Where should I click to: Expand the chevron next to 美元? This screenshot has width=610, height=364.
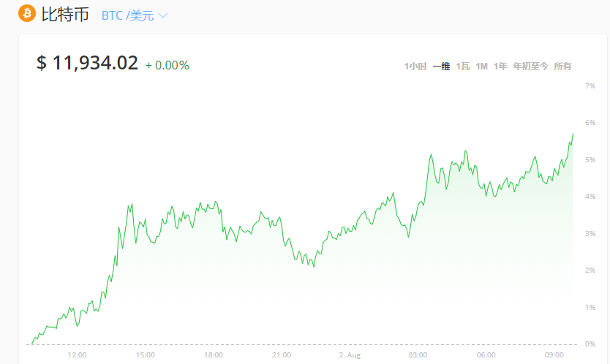pyautogui.click(x=162, y=16)
